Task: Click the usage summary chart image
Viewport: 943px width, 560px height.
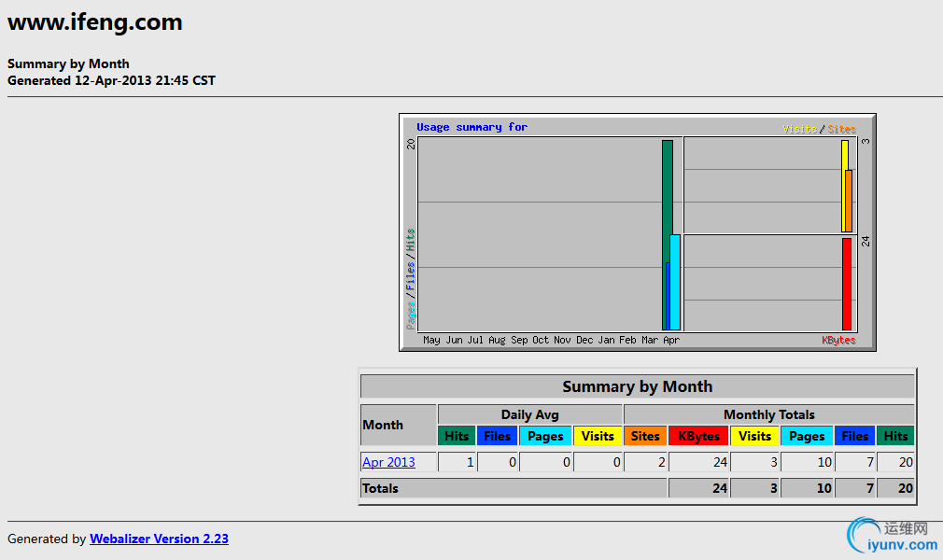Action: (x=638, y=232)
